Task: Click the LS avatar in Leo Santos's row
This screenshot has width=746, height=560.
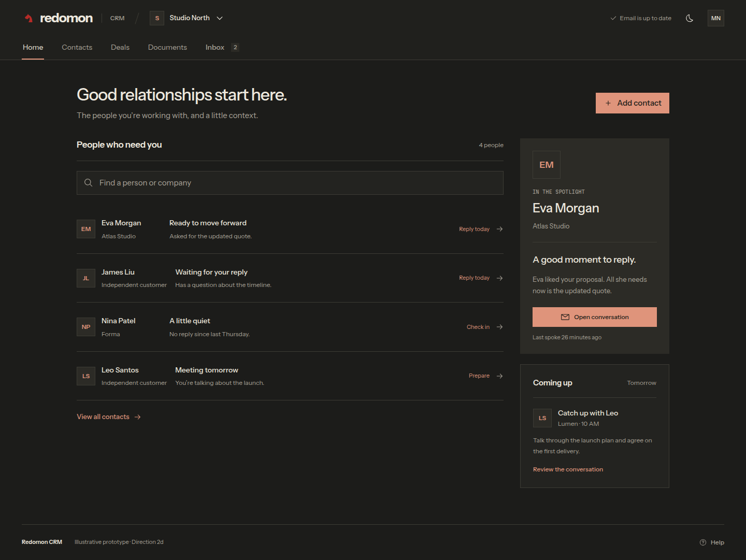Action: (x=86, y=376)
